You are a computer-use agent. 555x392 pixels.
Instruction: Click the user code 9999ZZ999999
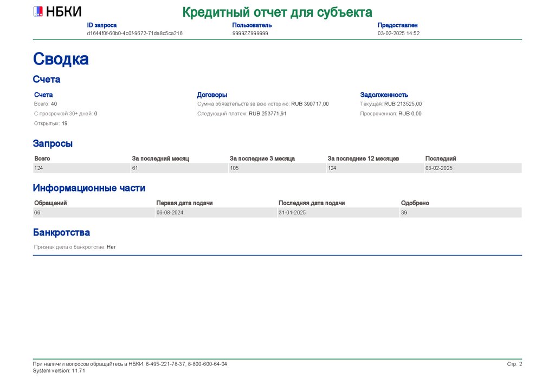coord(250,33)
